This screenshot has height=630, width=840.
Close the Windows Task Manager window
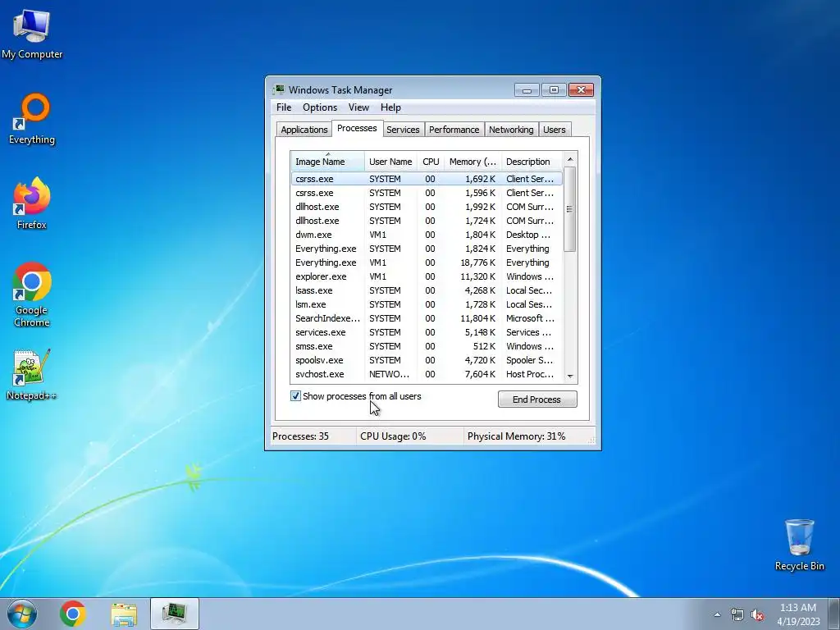[582, 90]
